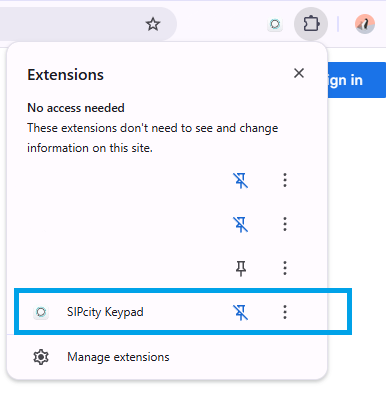Unpin the first listed extension
This screenshot has width=386, height=395.
[241, 180]
